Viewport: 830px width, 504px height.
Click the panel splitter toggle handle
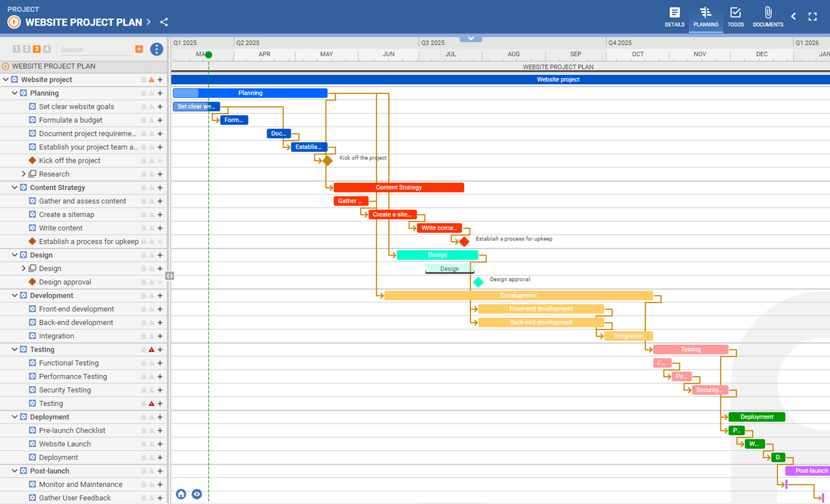point(170,276)
